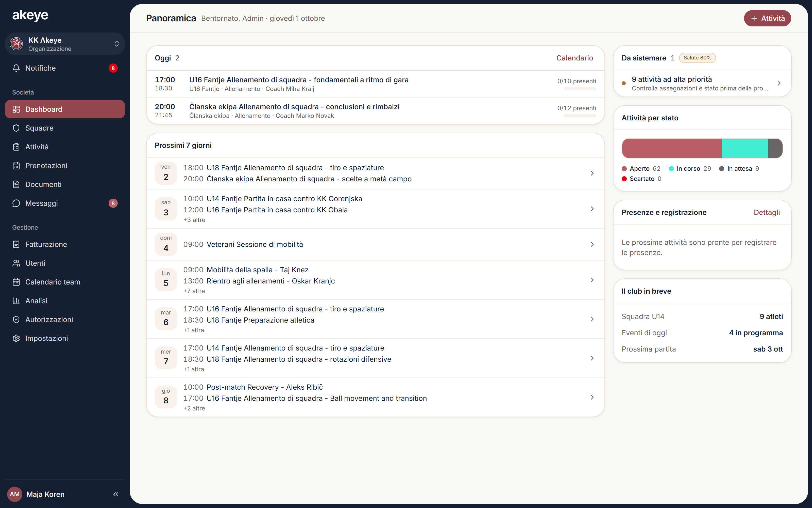Click the In corso teal bar segment
Screen dimensions: 812x508
pyautogui.click(x=745, y=148)
